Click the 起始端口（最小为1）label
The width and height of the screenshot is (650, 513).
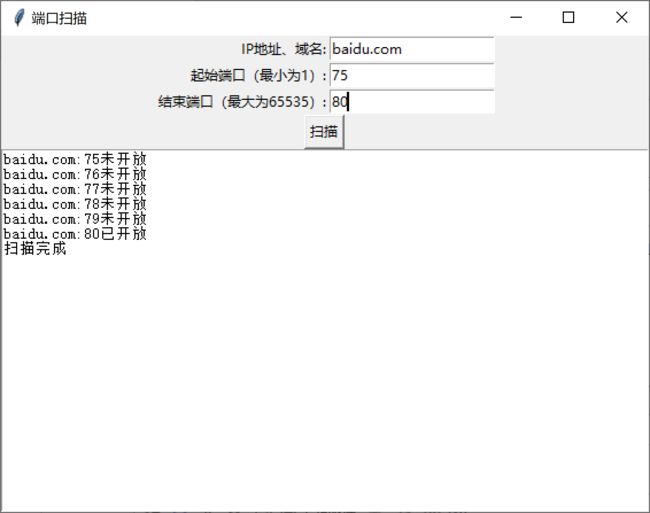pos(259,75)
